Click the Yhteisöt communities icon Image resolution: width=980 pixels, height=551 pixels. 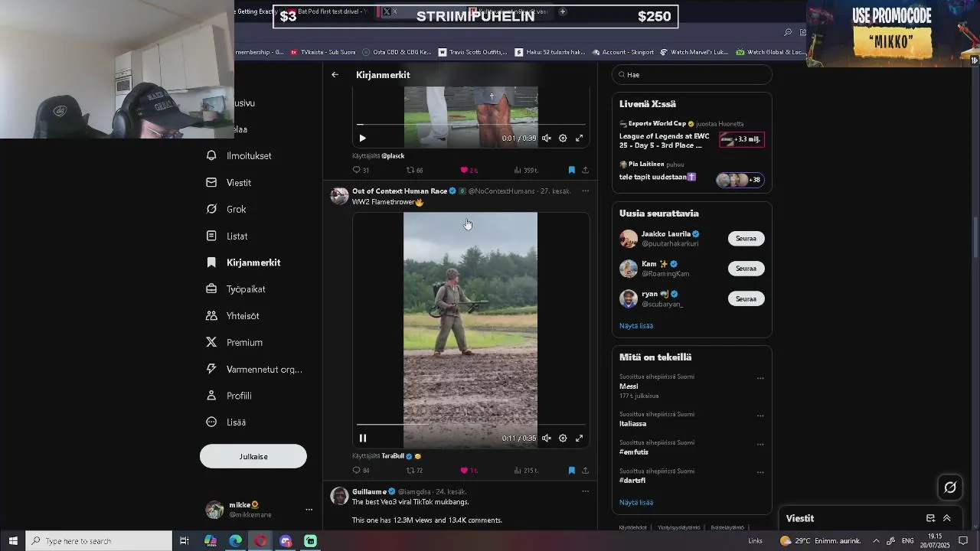pyautogui.click(x=211, y=315)
